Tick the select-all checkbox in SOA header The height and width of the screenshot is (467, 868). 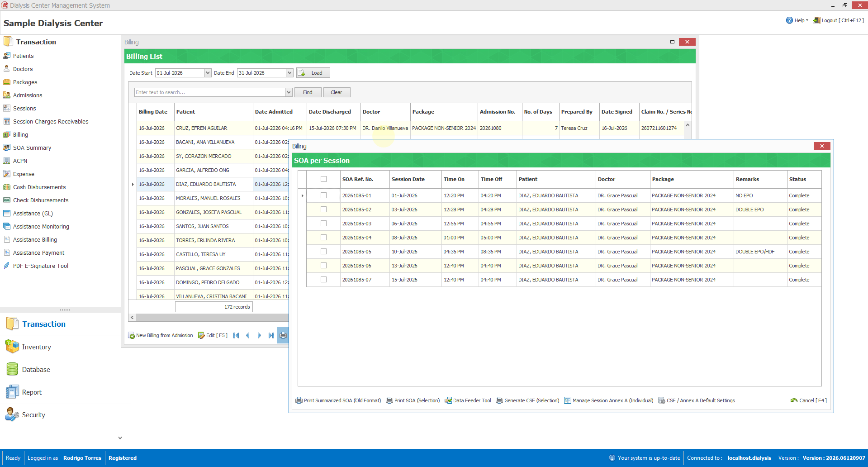pyautogui.click(x=323, y=179)
